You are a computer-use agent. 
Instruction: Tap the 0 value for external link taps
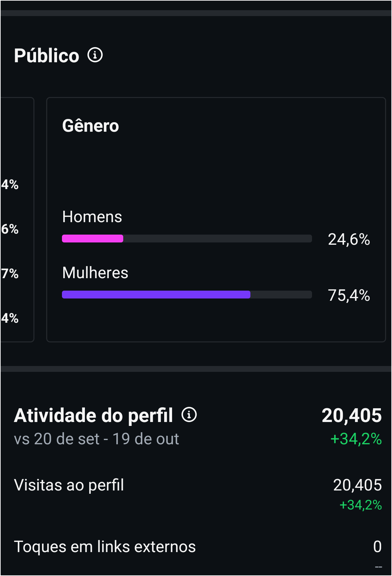click(377, 547)
